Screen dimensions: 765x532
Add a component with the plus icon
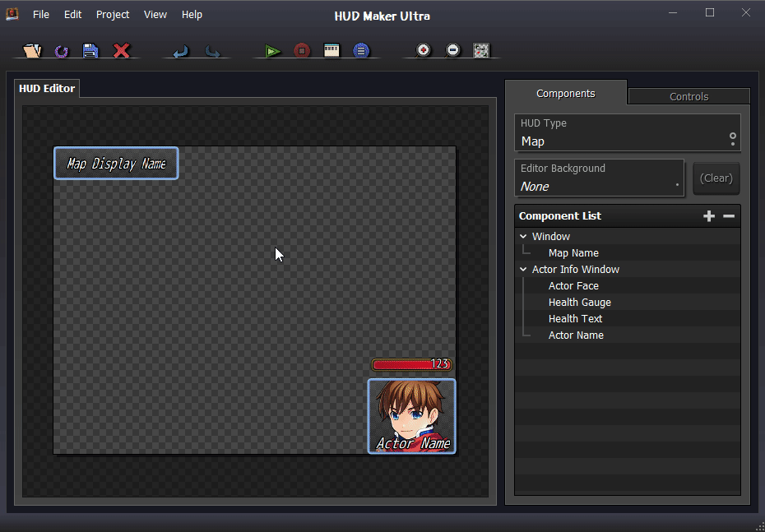click(709, 216)
